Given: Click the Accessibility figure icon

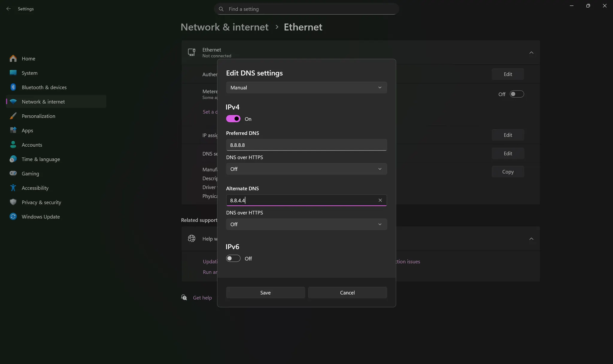Looking at the screenshot, I should click(13, 188).
